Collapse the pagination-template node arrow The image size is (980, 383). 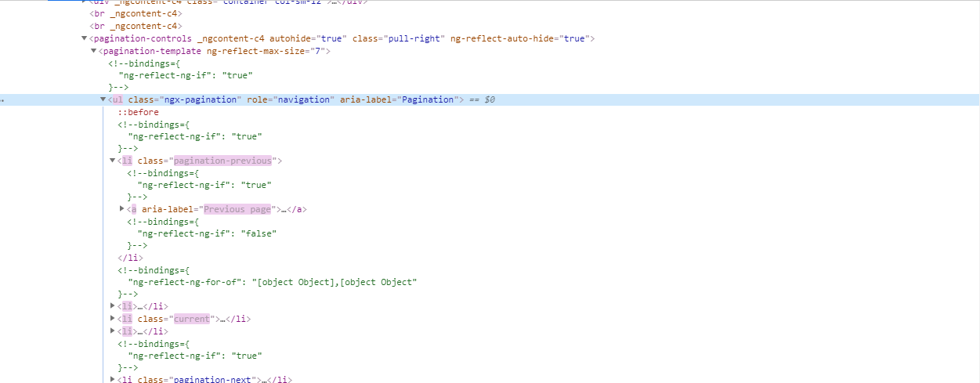click(x=93, y=51)
